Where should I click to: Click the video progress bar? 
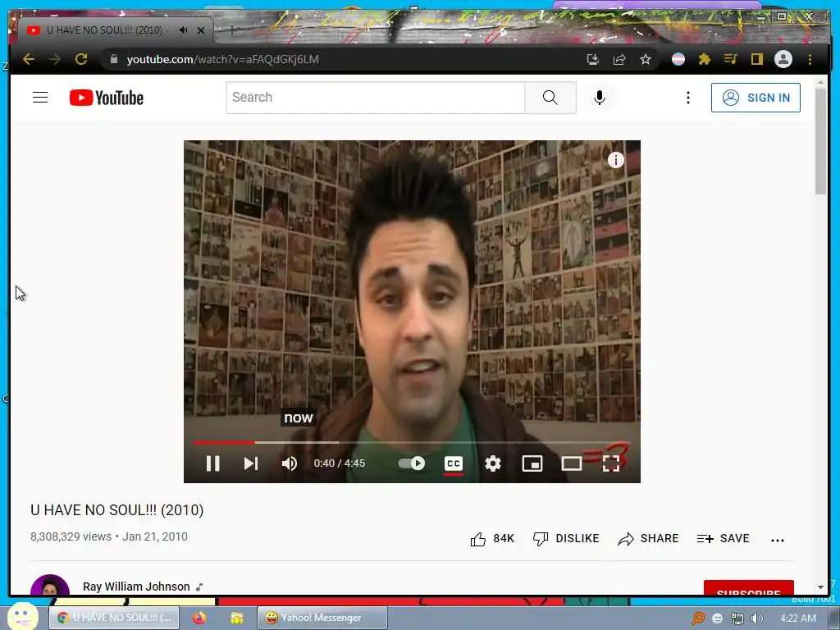pos(412,442)
